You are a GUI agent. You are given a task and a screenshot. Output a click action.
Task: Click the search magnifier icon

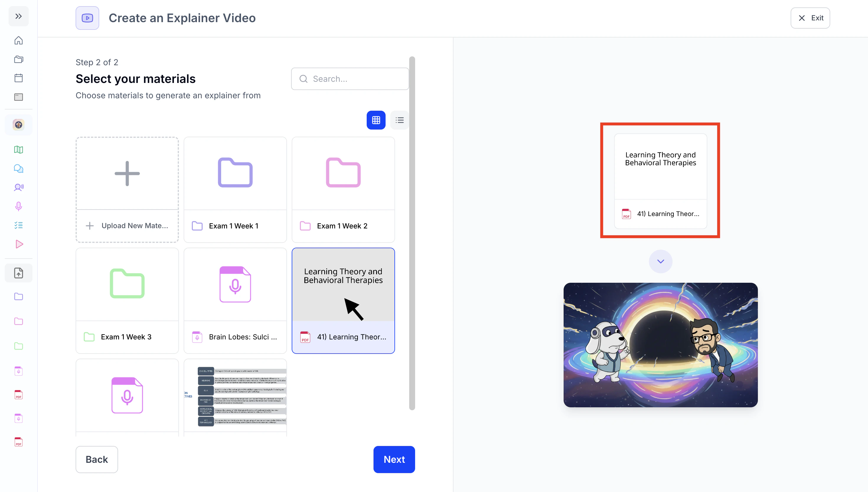point(304,79)
